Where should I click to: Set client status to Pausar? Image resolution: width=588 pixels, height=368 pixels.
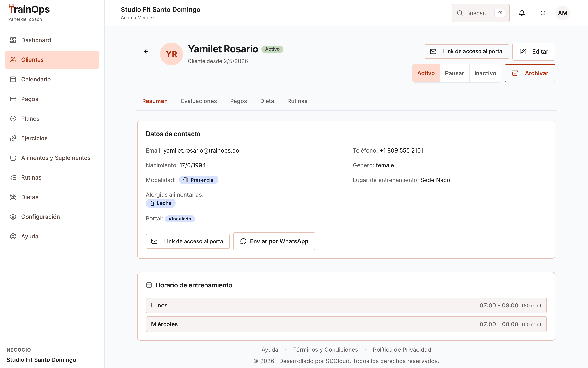454,73
